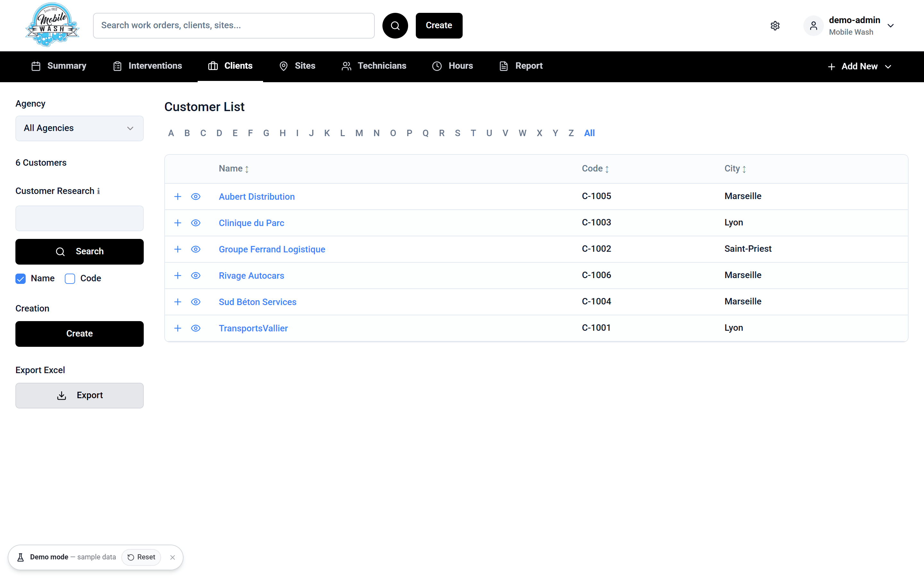The width and height of the screenshot is (924, 578).
Task: View Clinique du Parc via eye icon
Action: (x=195, y=223)
